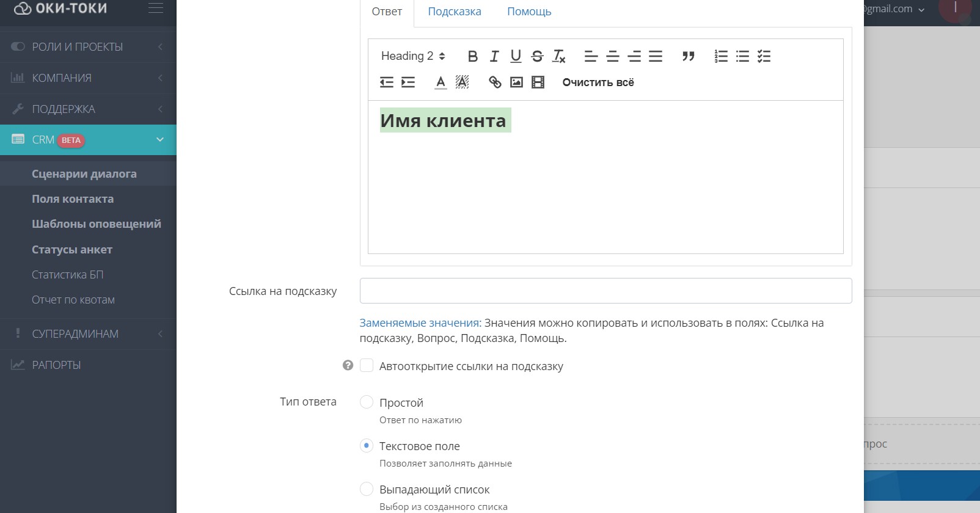This screenshot has height=513, width=980.
Task: Expand СУПЕРАДМИНАМ menu
Action: click(88, 333)
